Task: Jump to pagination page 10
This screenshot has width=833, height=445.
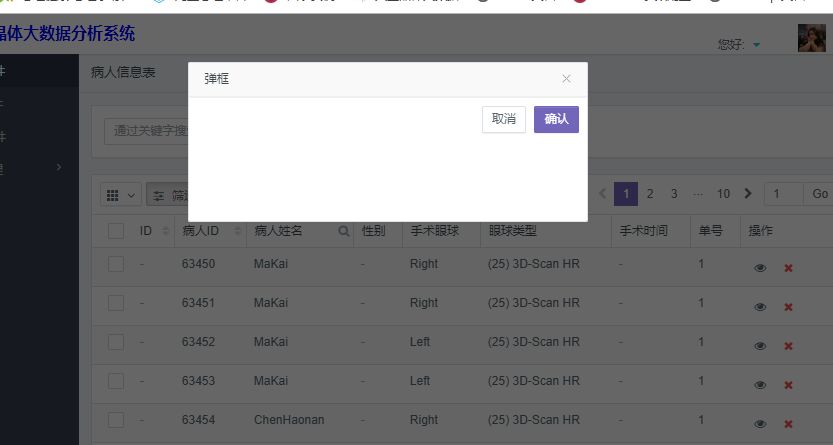Action: (723, 194)
